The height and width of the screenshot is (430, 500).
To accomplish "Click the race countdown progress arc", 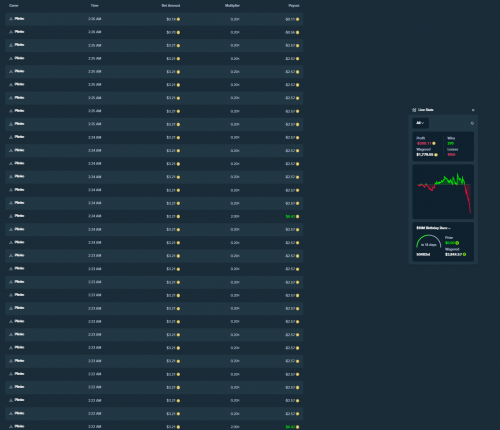I will [428, 241].
